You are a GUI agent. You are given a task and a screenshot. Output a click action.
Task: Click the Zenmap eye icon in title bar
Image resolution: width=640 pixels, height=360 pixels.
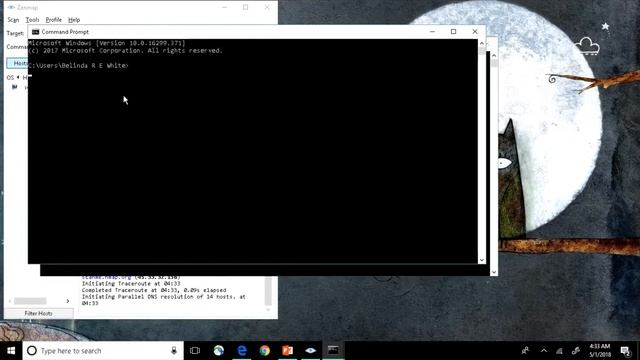[x=11, y=7]
